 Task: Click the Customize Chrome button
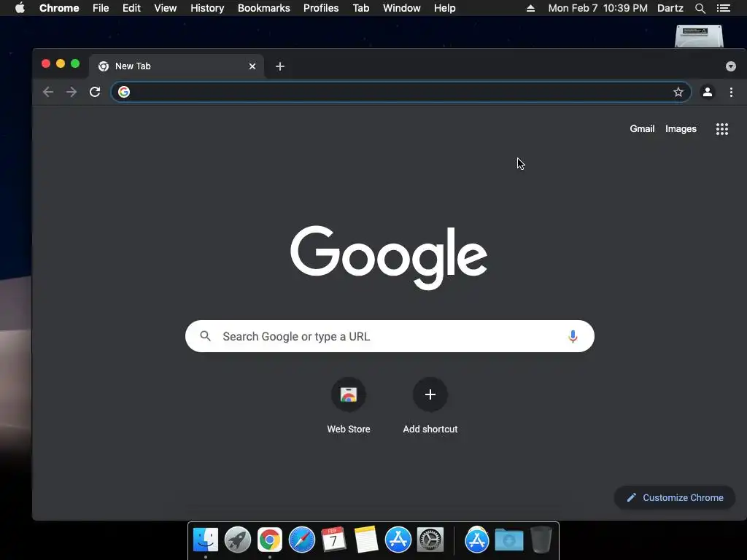pyautogui.click(x=675, y=497)
